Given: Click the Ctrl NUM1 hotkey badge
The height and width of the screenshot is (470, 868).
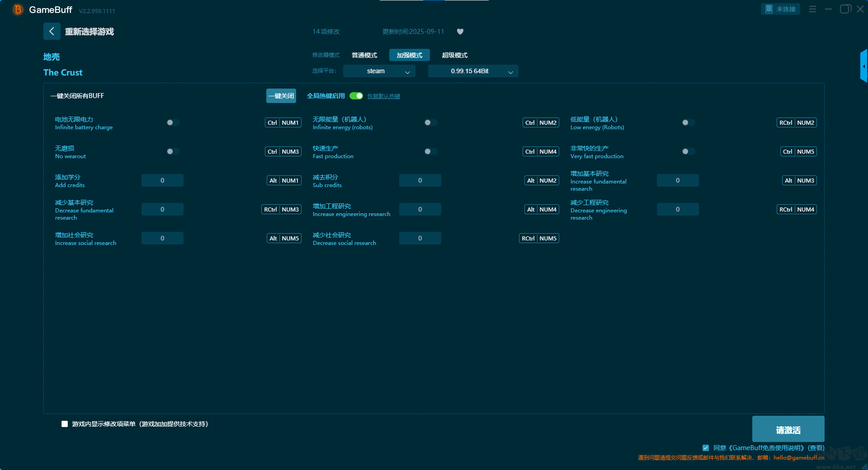Looking at the screenshot, I should (x=283, y=122).
